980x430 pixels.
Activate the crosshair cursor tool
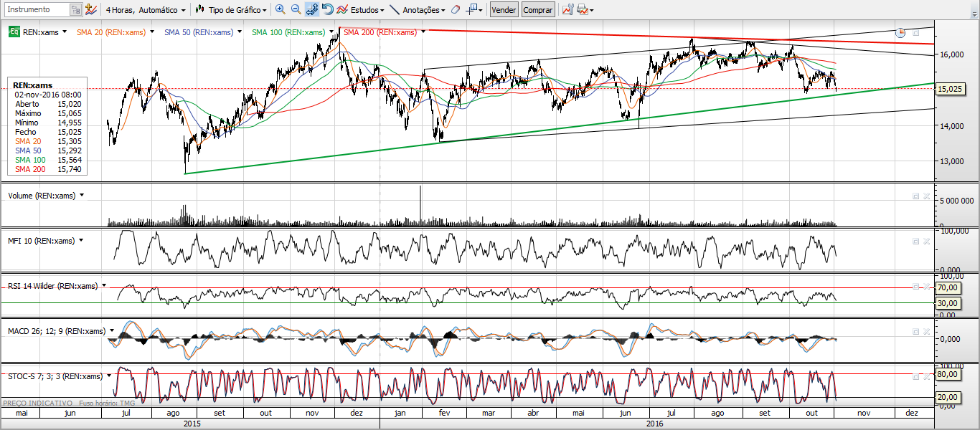coord(472,9)
